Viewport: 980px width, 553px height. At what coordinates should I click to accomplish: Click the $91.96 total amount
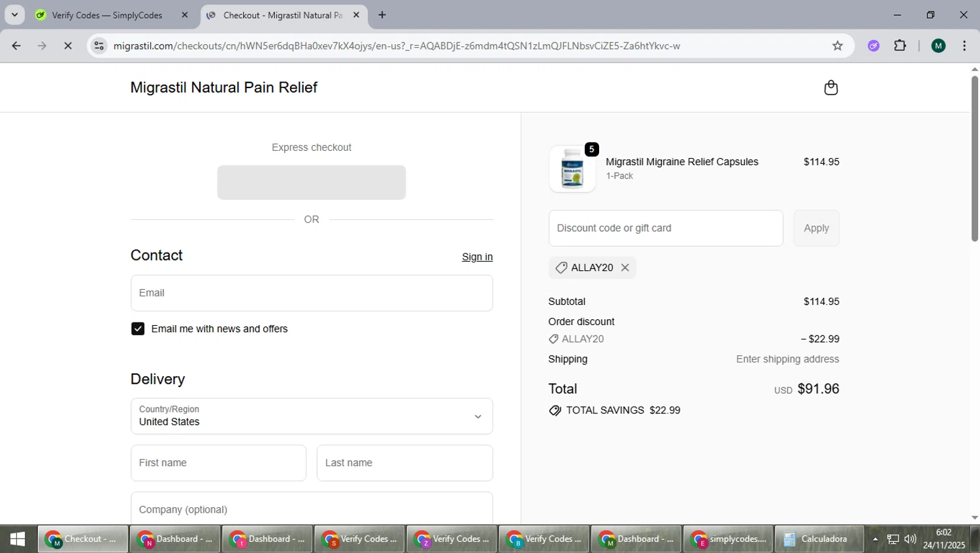(818, 389)
